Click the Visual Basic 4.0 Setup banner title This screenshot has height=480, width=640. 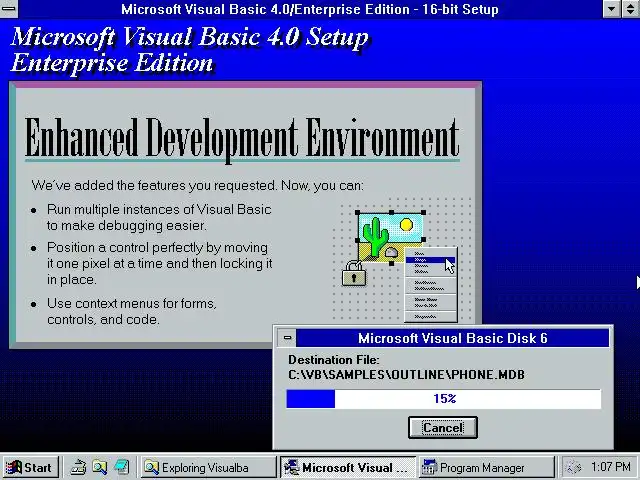(190, 37)
